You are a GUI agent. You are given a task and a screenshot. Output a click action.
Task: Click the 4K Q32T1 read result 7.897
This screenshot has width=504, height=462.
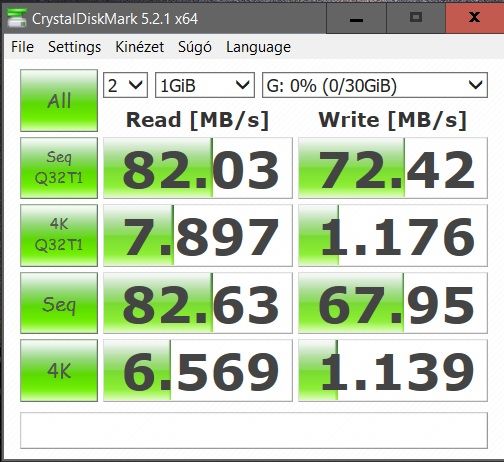tap(198, 235)
